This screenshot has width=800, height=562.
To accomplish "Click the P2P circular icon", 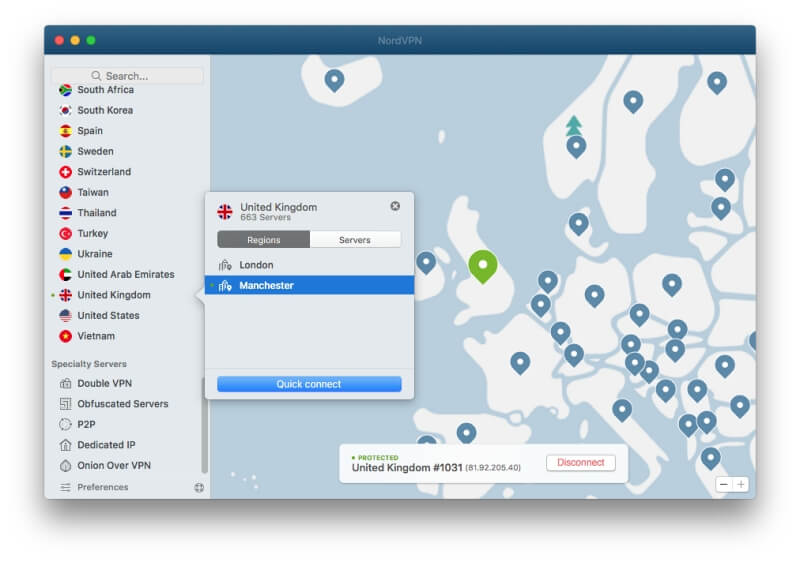I will (x=65, y=424).
